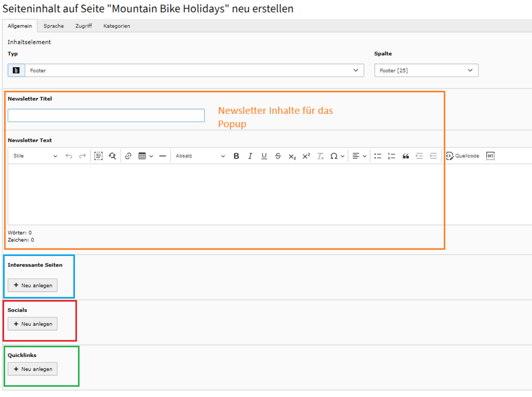Insert horizontal line in editor
The width and height of the screenshot is (532, 397).
pyautogui.click(x=163, y=156)
